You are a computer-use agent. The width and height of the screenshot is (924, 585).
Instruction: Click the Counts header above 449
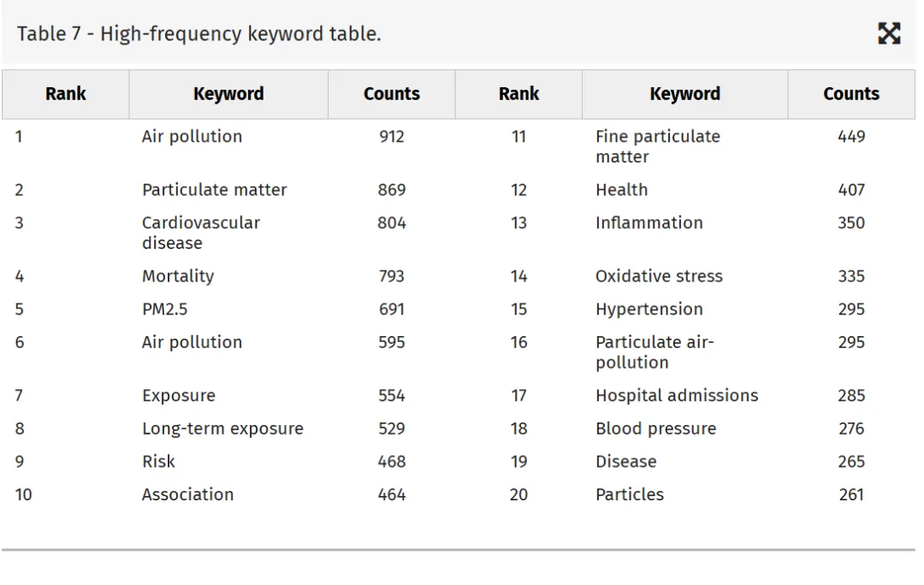pyautogui.click(x=851, y=94)
